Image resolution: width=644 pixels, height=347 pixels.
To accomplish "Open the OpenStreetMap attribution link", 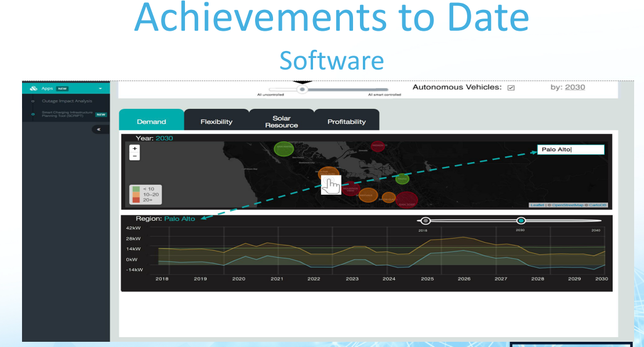I will (567, 206).
